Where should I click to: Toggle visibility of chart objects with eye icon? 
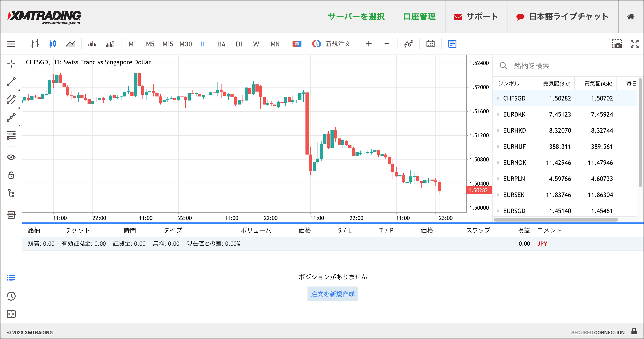[11, 157]
